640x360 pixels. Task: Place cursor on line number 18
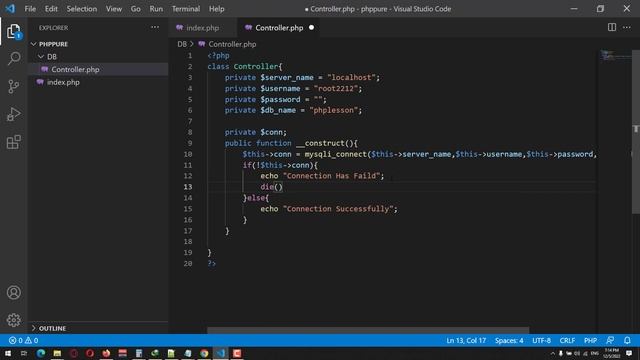(x=188, y=242)
